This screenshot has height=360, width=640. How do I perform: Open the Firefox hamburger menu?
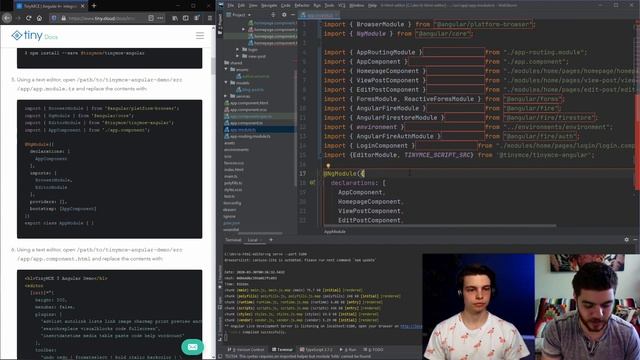[210, 18]
